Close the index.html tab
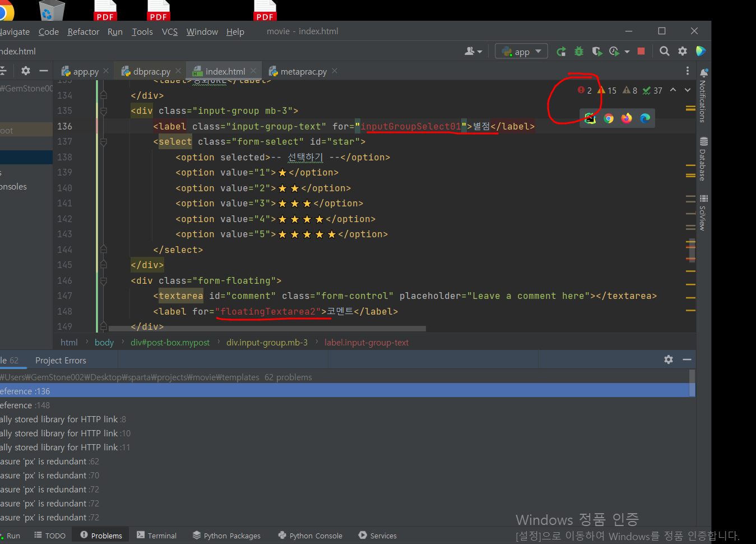756x544 pixels. click(253, 71)
